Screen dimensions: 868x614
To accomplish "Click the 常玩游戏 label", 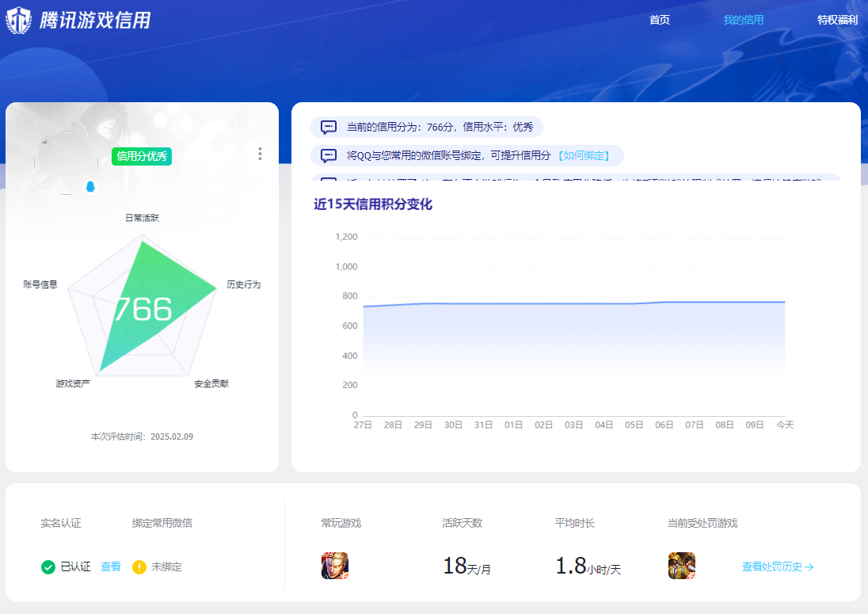I will 341,523.
